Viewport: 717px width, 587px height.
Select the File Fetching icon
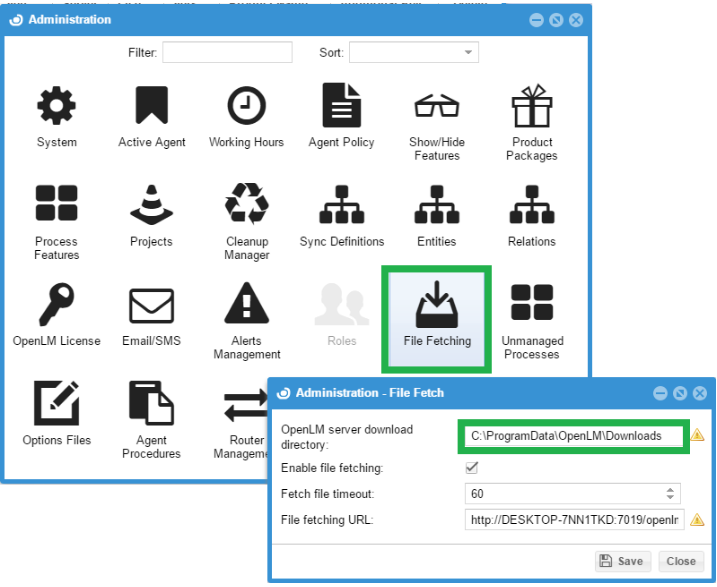(437, 312)
